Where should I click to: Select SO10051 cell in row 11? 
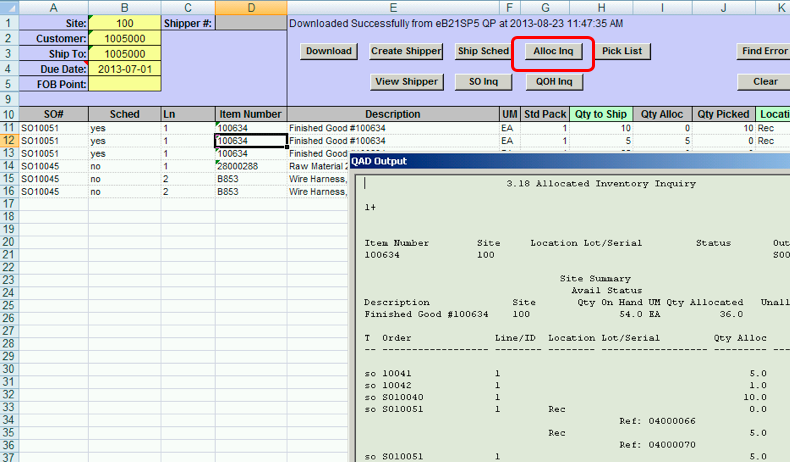coord(53,128)
